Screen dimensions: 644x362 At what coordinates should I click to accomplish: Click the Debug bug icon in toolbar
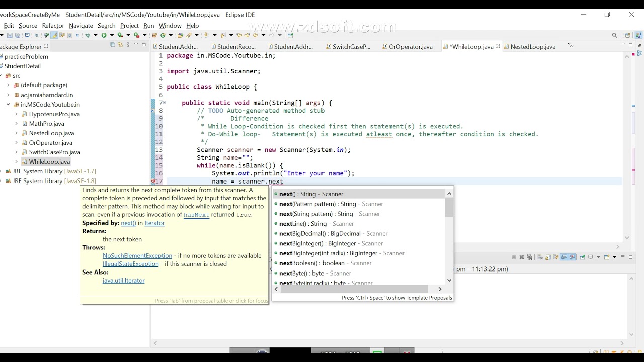[88, 35]
